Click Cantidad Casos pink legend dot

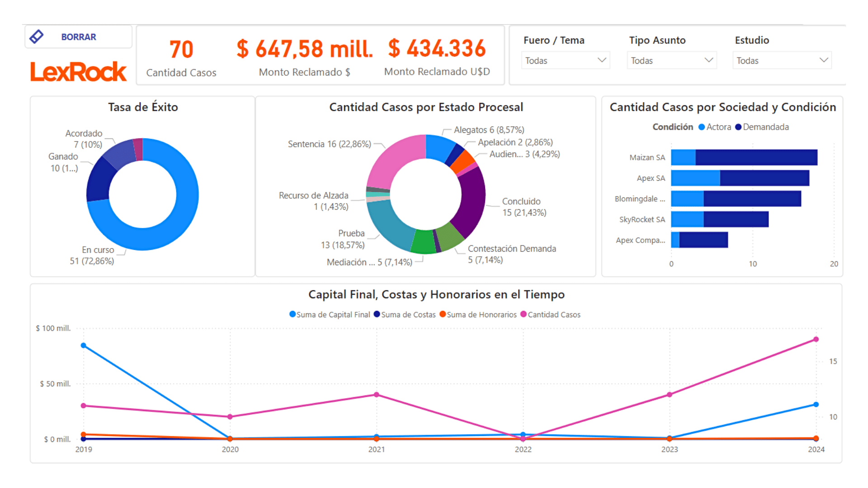pos(524,314)
